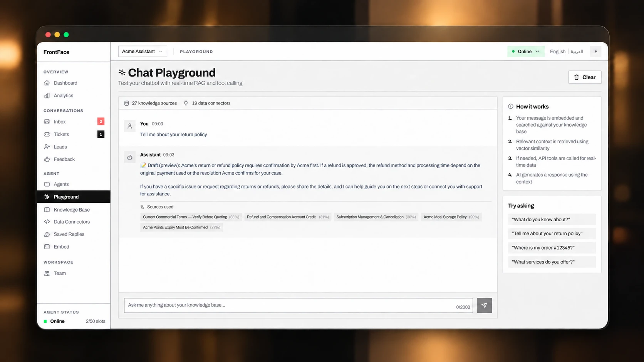Open the Acme Assistant dropdown
Screen dimensions: 644x362
pos(143,52)
